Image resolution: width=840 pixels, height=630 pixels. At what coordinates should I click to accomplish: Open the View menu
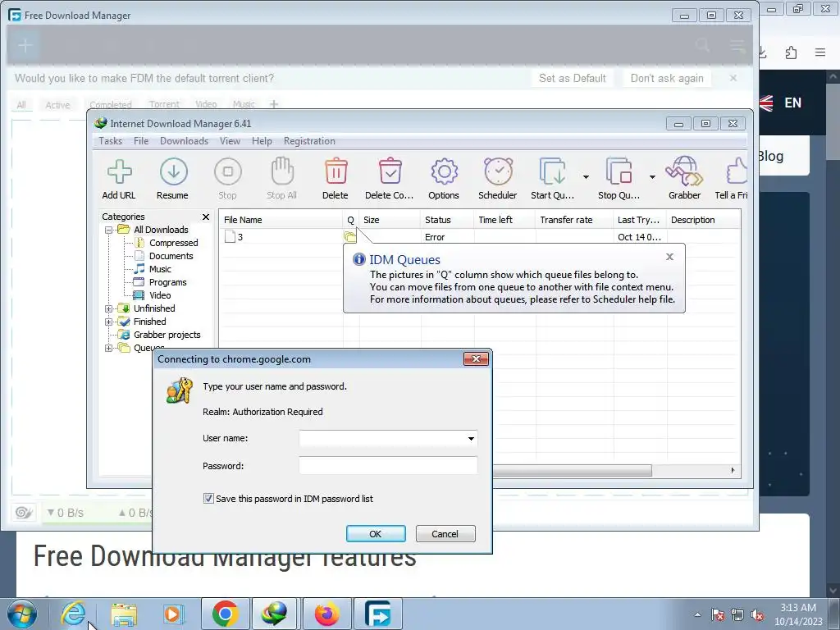coord(230,141)
